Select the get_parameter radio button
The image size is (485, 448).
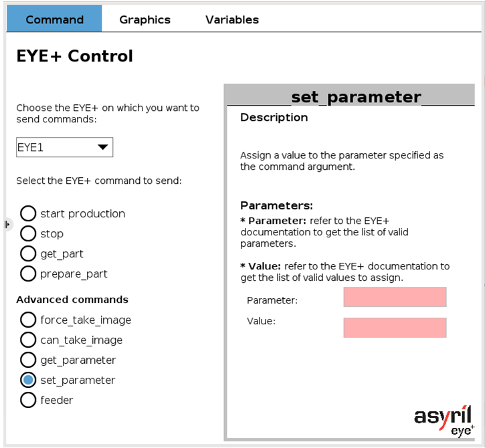pyautogui.click(x=28, y=360)
